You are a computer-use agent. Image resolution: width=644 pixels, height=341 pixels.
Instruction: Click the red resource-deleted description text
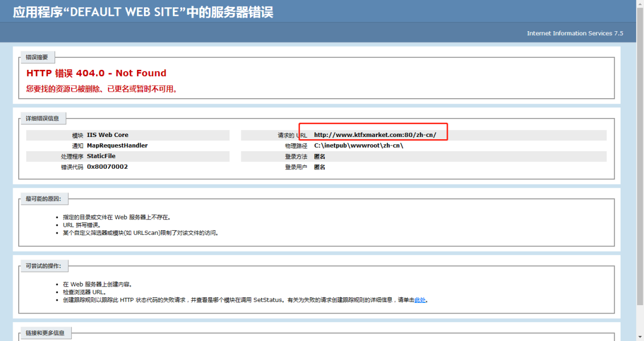click(102, 89)
